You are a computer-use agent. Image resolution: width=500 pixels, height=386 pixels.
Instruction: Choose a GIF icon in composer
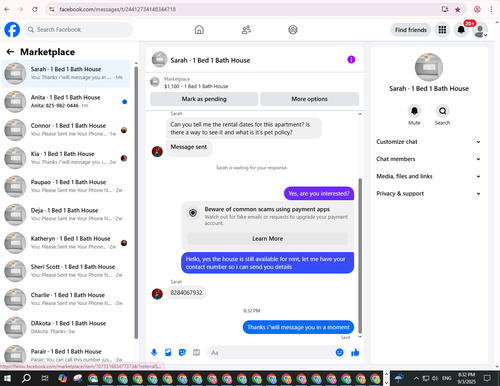click(196, 352)
